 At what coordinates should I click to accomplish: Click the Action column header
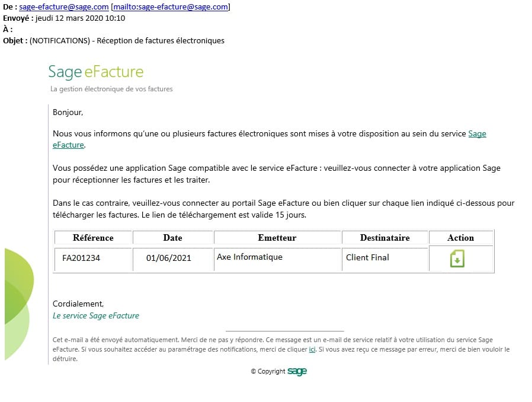pyautogui.click(x=460, y=238)
